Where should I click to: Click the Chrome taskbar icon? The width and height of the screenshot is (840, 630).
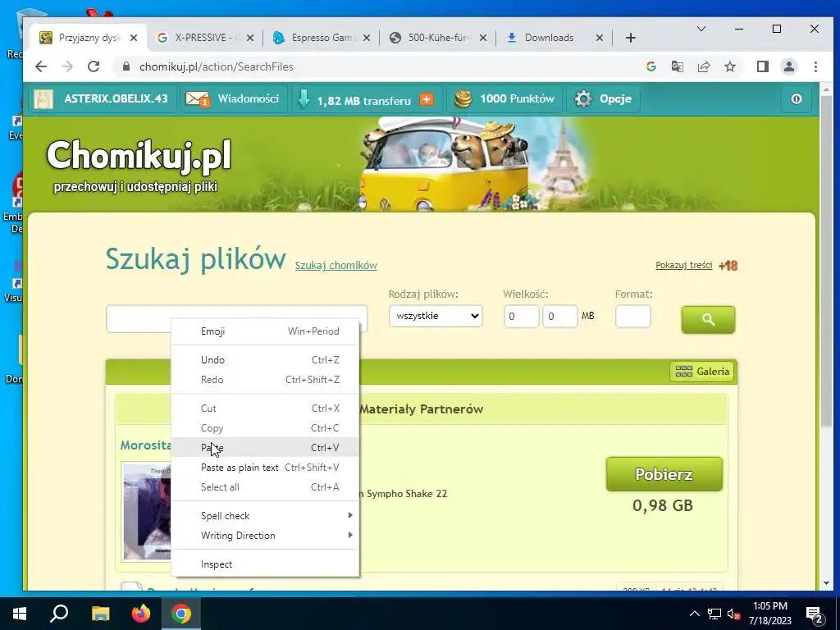(x=181, y=614)
